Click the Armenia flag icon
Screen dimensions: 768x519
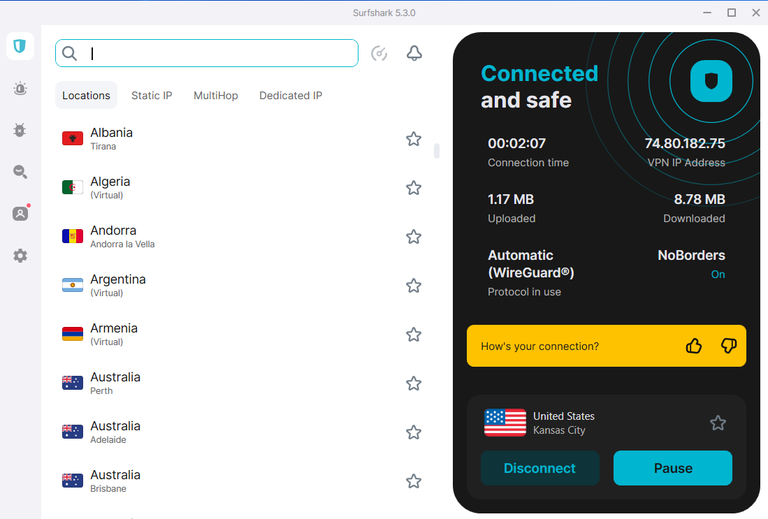pos(72,334)
